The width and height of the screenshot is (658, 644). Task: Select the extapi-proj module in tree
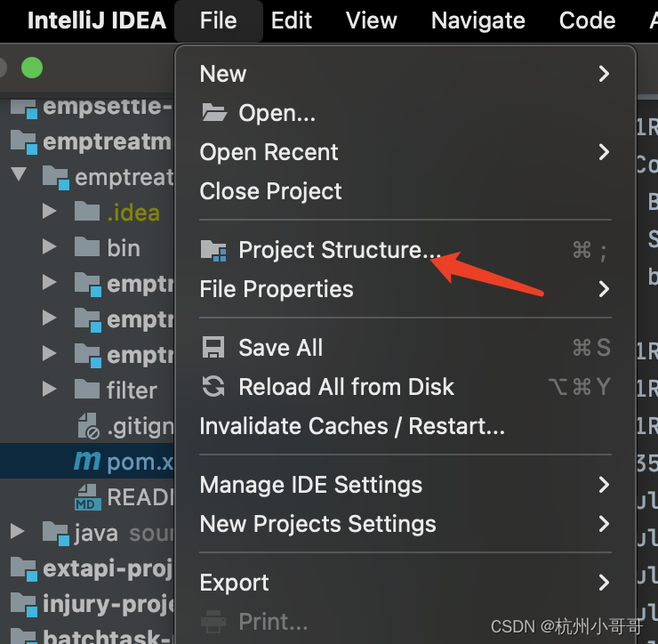(92, 569)
